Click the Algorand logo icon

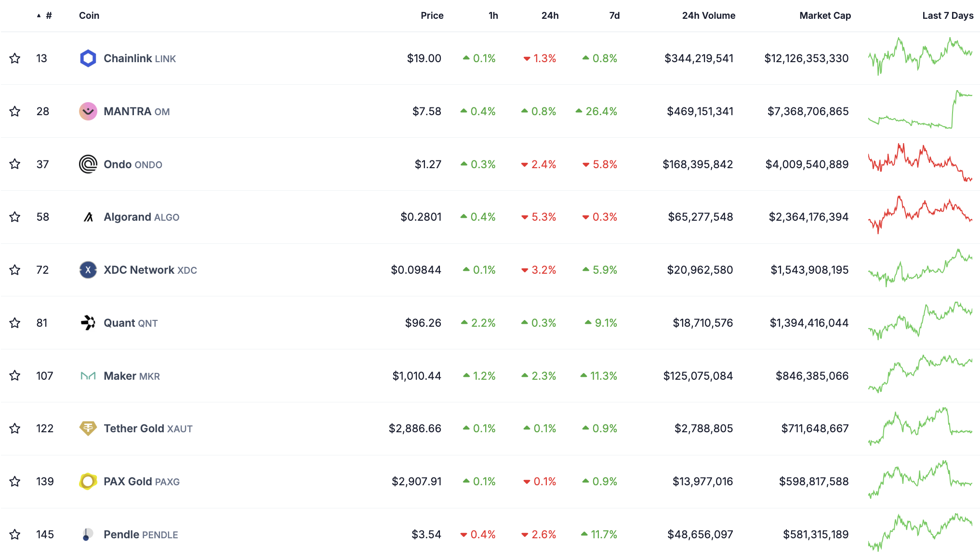[x=88, y=217]
